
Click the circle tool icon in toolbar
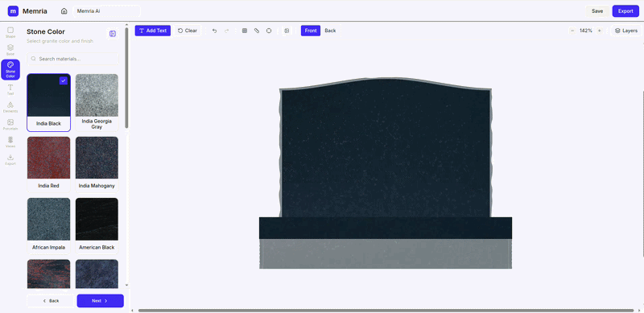(x=269, y=31)
